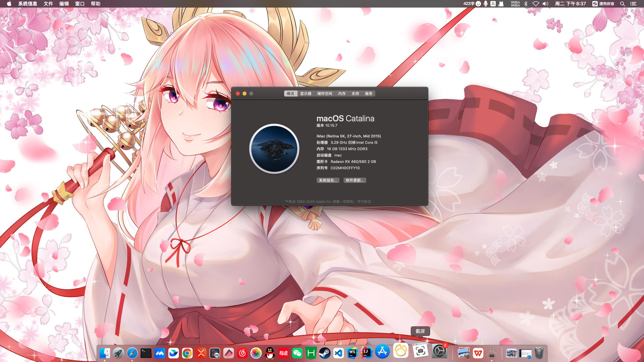Open System Preferences with badge
644x362 pixels.
click(x=439, y=351)
